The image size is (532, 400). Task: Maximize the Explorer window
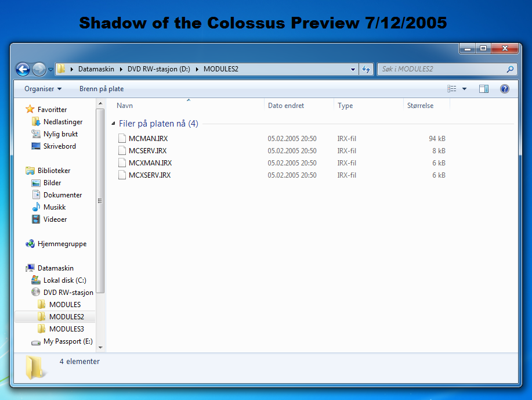coord(483,49)
